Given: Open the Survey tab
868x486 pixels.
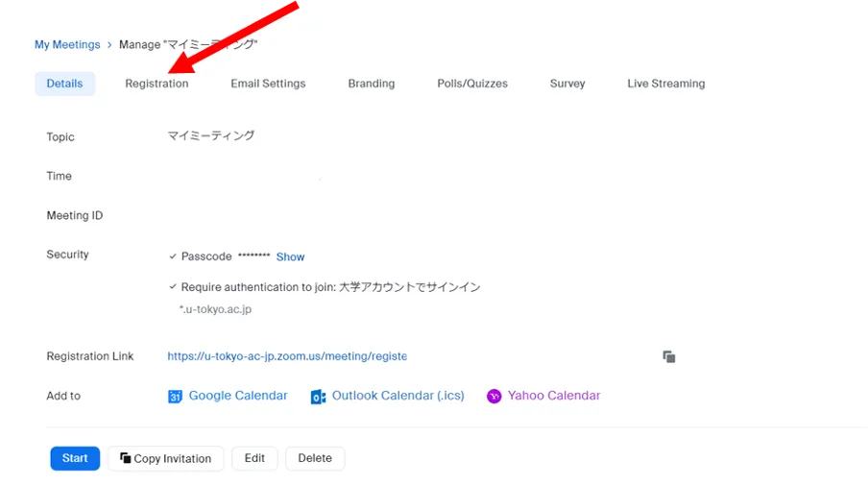Looking at the screenshot, I should (567, 84).
